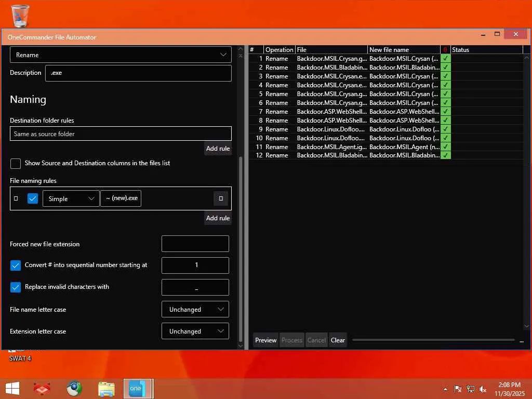Click the ~ (new).exe rule pattern field
The height and width of the screenshot is (399, 532).
tap(121, 198)
